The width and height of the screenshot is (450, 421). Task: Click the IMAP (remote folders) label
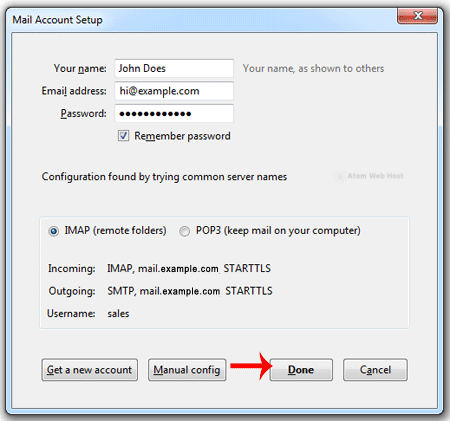coord(115,231)
